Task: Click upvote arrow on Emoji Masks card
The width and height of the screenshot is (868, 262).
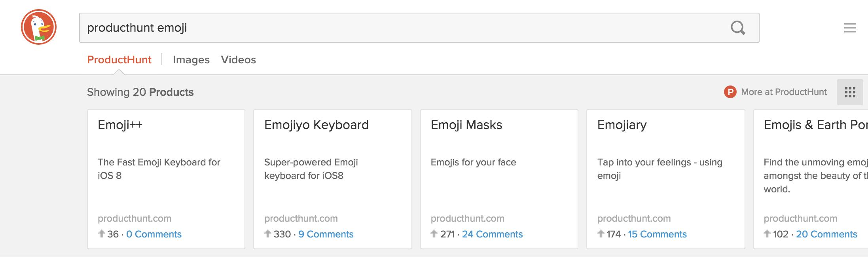Action: [434, 234]
